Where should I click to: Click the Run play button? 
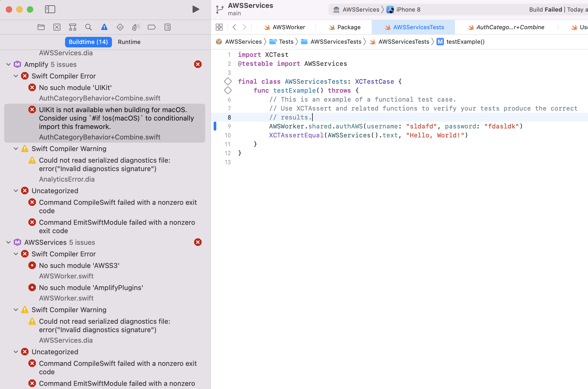(195, 9)
